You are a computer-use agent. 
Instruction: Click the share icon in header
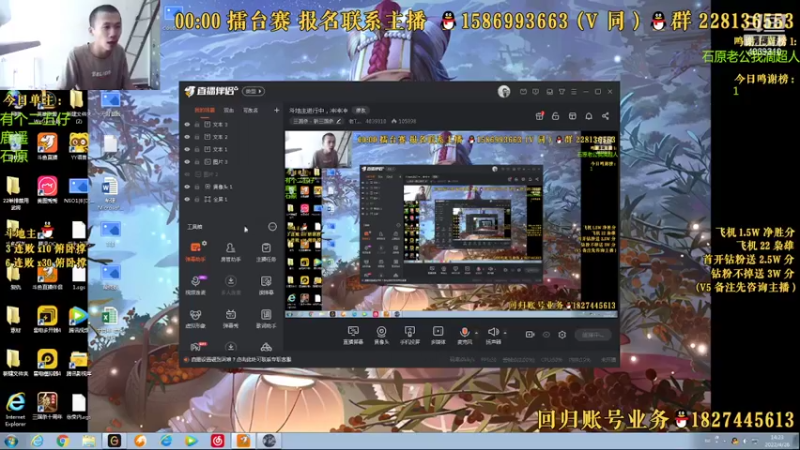[x=605, y=116]
